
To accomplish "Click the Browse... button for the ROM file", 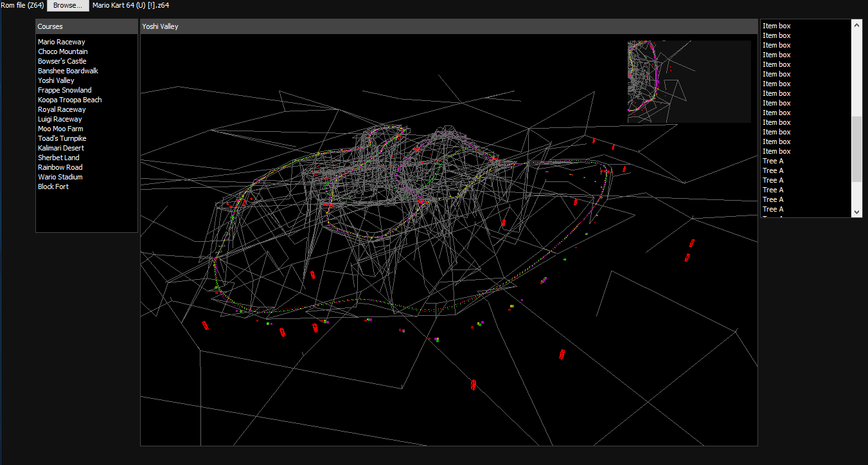I will pos(67,5).
